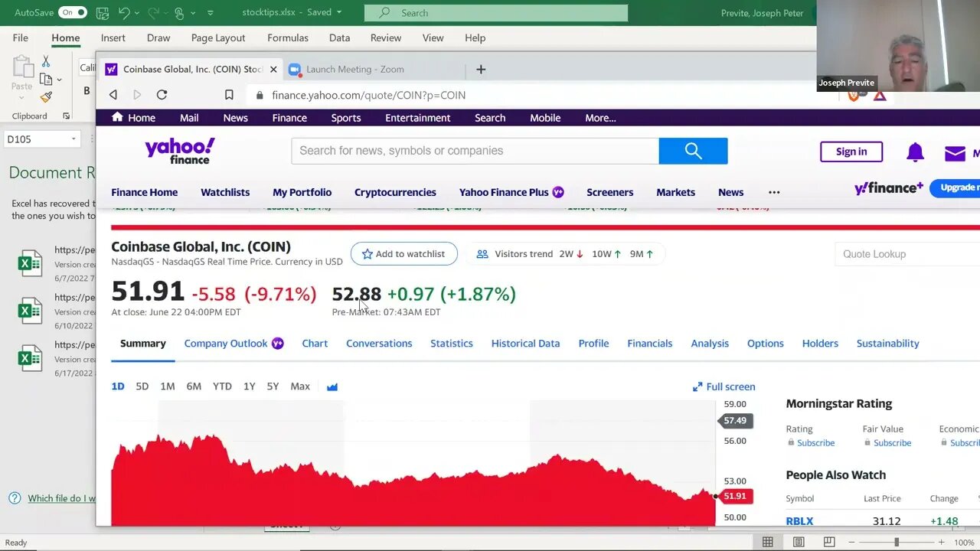
Task: Click the Excel zoom slider handle
Action: click(x=897, y=542)
